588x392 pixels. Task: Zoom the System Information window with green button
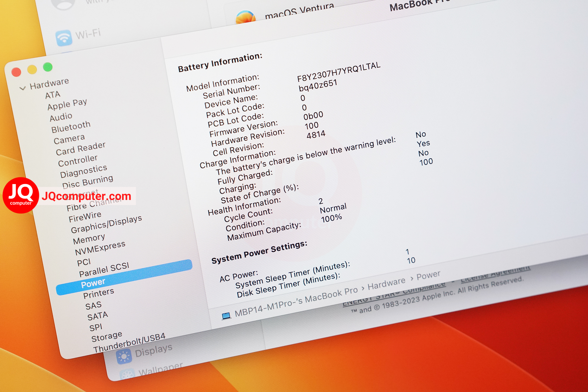pos(48,67)
